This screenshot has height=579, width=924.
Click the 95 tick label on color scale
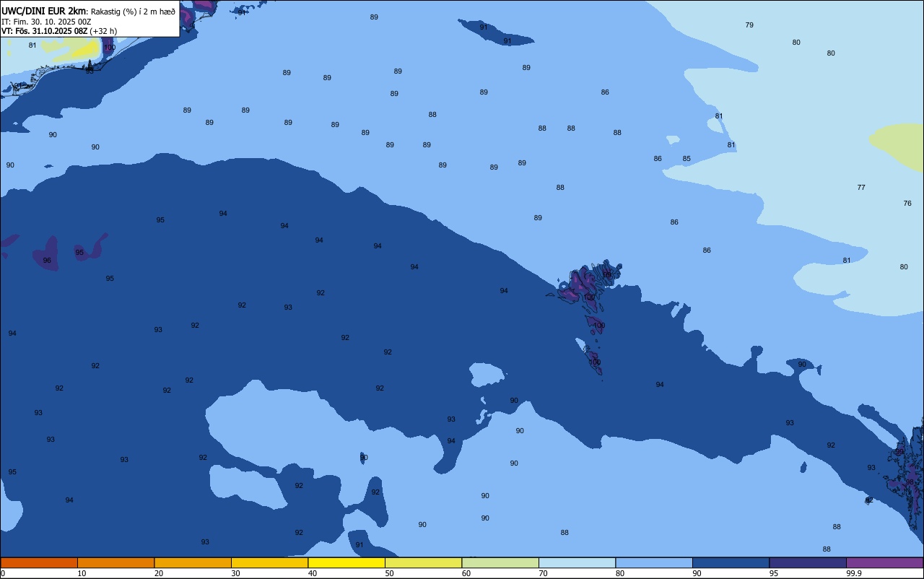tap(774, 573)
